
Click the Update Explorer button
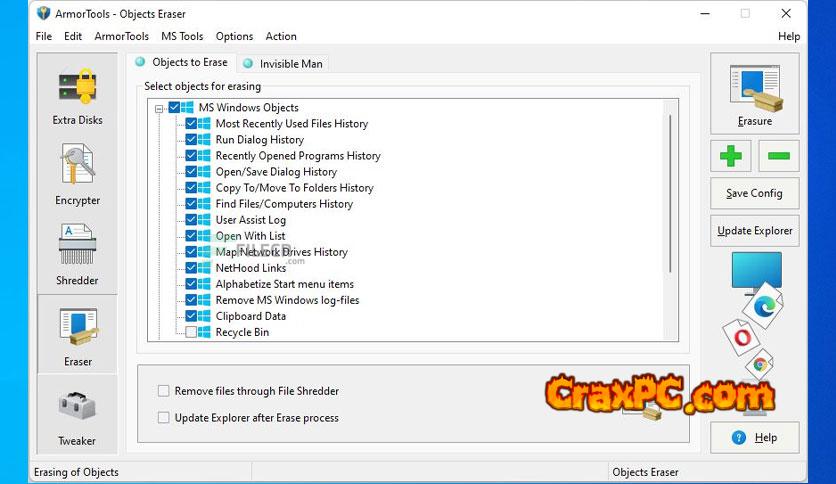[x=754, y=231]
